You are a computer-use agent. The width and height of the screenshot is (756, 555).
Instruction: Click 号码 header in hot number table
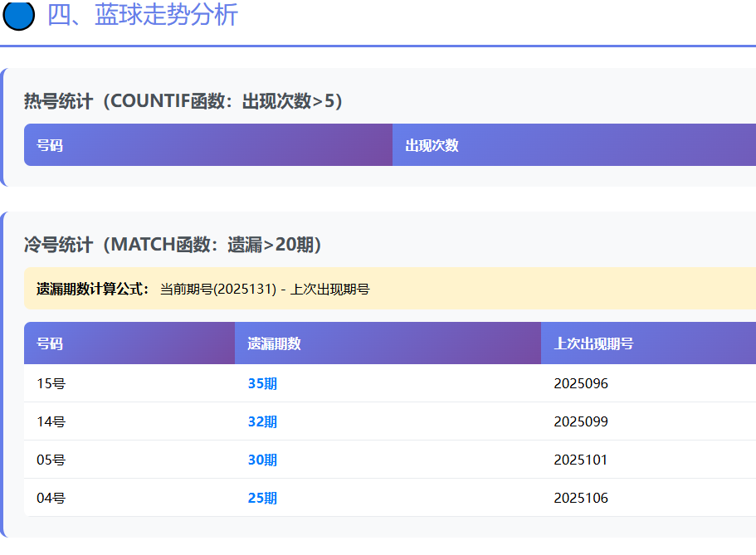50,145
